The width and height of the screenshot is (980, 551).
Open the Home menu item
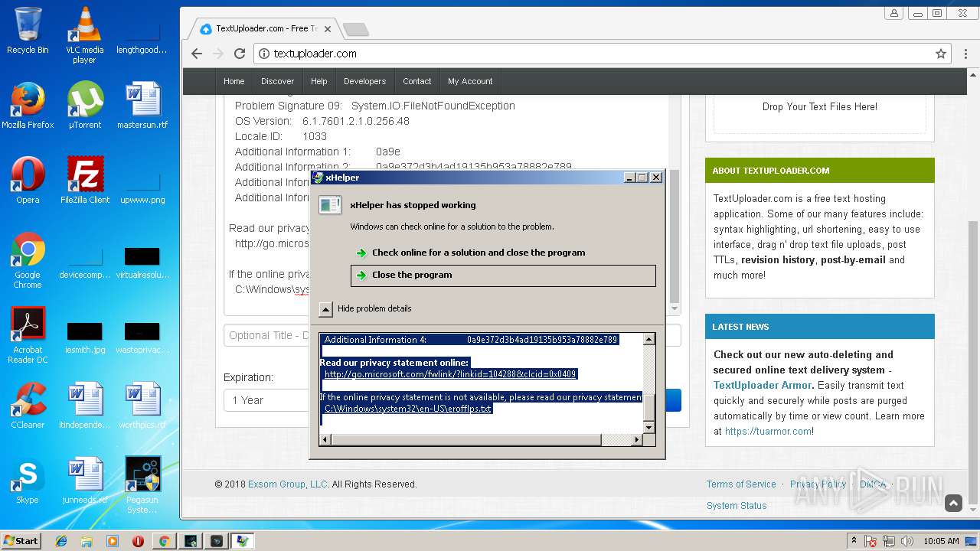234,81
